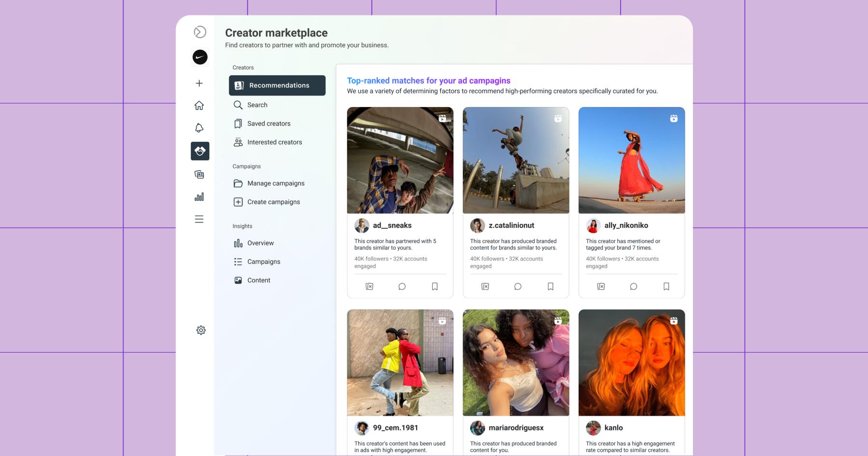This screenshot has height=456, width=868.
Task: Click 'Creator marketplace' page title
Action: coord(276,33)
